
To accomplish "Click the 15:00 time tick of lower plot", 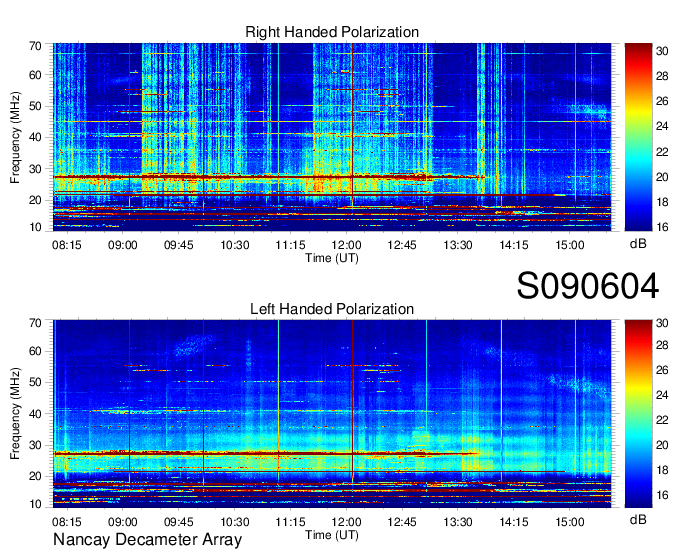I will tap(570, 522).
